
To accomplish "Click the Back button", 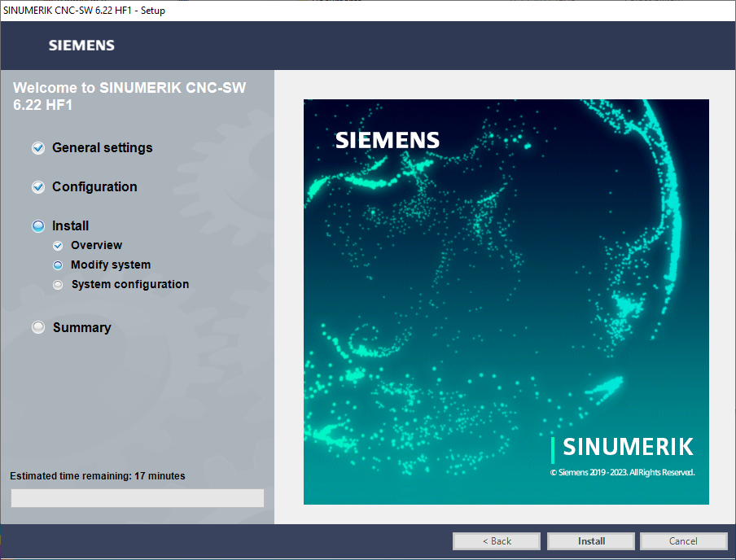I will [497, 541].
